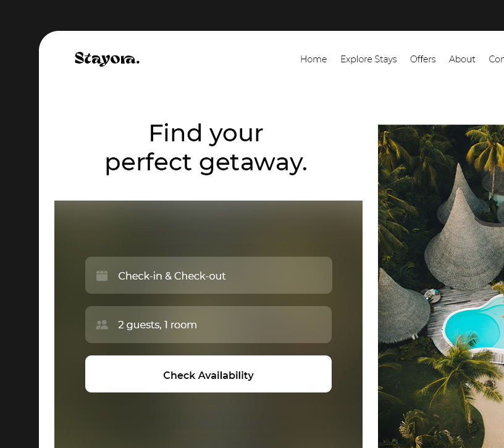
Task: Click the Check-in & Check-out label text
Action: click(172, 276)
